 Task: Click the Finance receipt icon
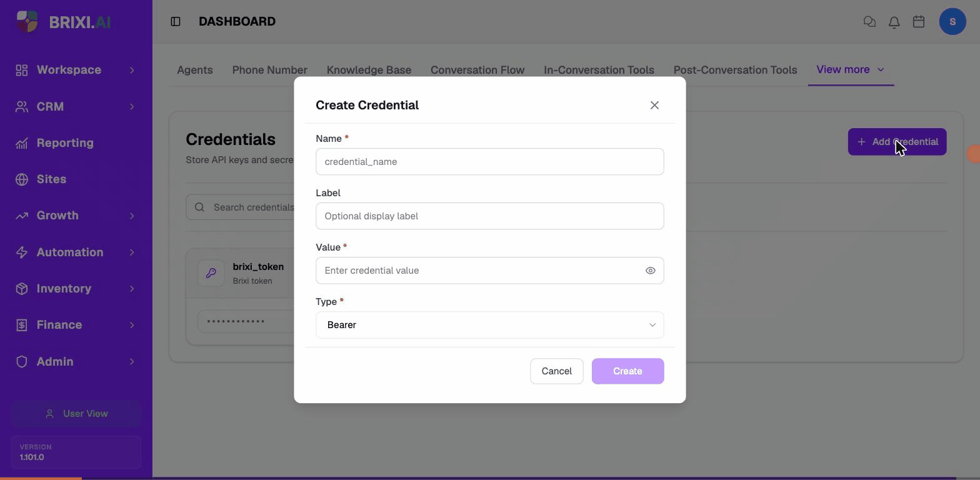click(x=22, y=325)
